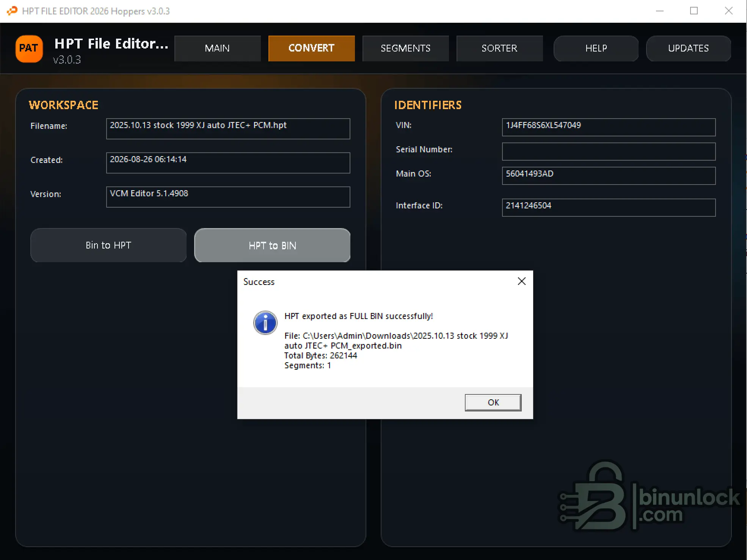This screenshot has width=747, height=560.
Task: Click the 'Main OS:' label
Action: point(413,174)
